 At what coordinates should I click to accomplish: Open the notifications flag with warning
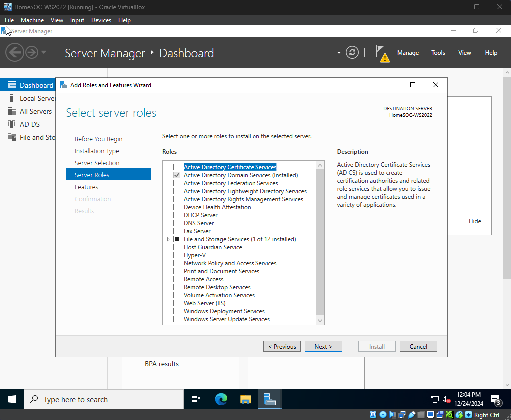tap(382, 53)
